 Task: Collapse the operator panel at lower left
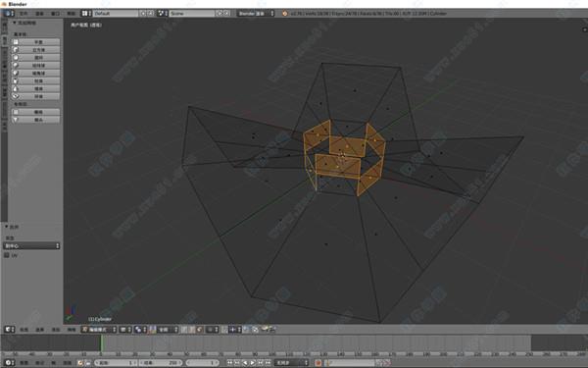pyautogui.click(x=12, y=227)
